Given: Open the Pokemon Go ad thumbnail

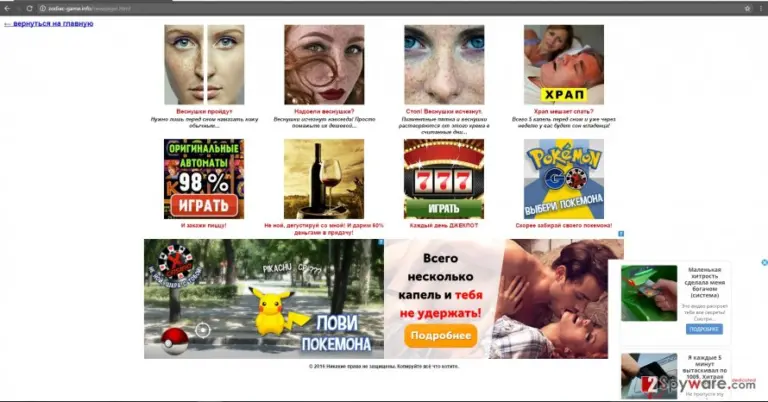Looking at the screenshot, I should coord(564,179).
